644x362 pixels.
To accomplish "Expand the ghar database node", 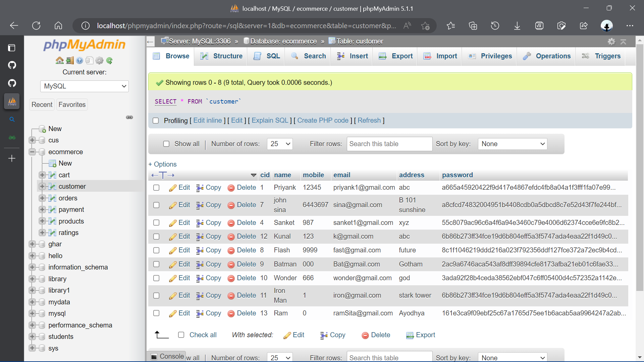I will click(x=32, y=244).
